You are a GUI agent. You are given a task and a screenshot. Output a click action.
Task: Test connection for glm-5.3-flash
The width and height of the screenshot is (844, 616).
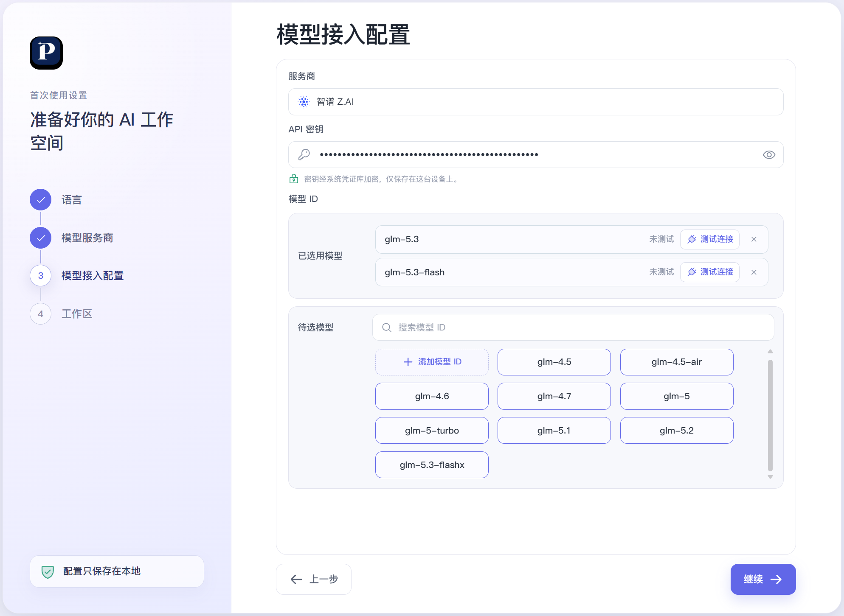coord(710,272)
